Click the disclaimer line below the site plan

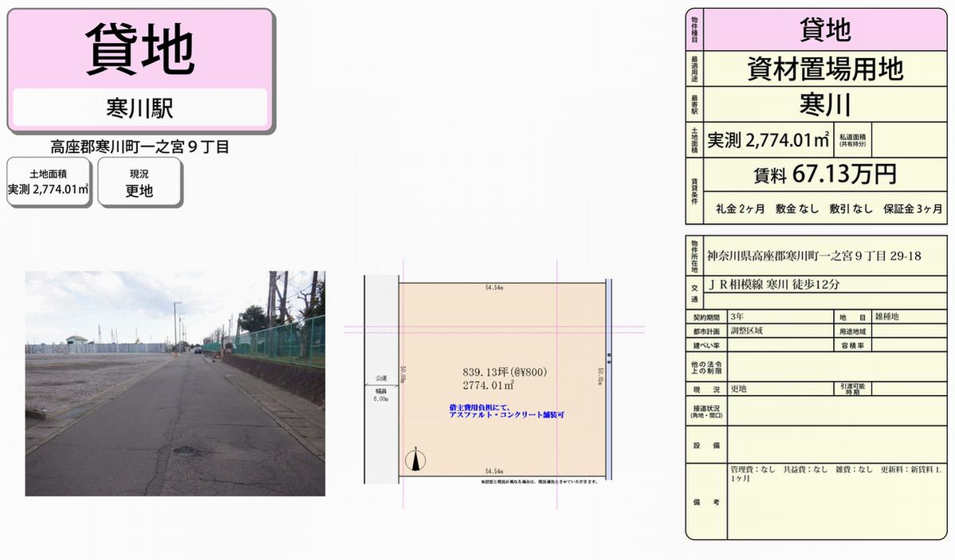tap(540, 481)
